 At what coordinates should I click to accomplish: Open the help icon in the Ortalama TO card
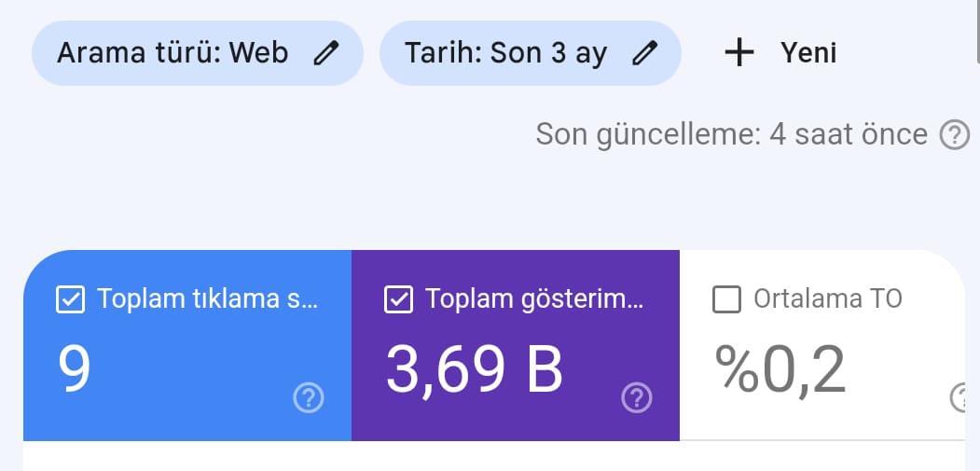click(x=960, y=398)
